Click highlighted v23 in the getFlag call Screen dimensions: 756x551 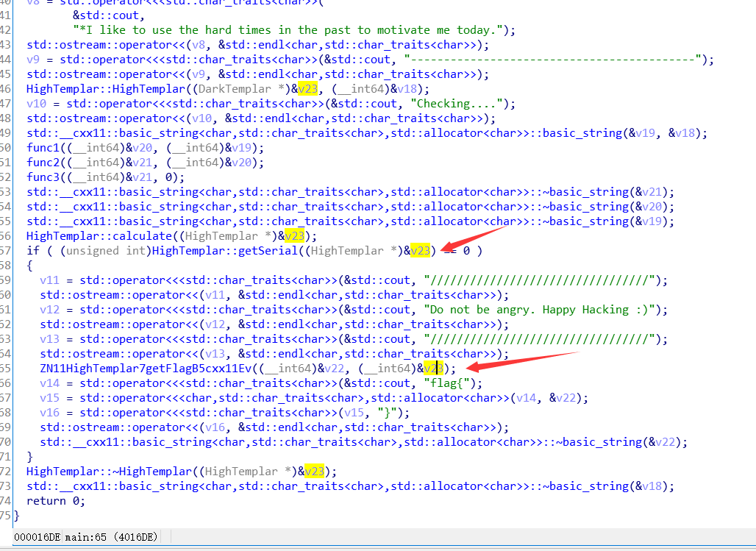pyautogui.click(x=434, y=369)
